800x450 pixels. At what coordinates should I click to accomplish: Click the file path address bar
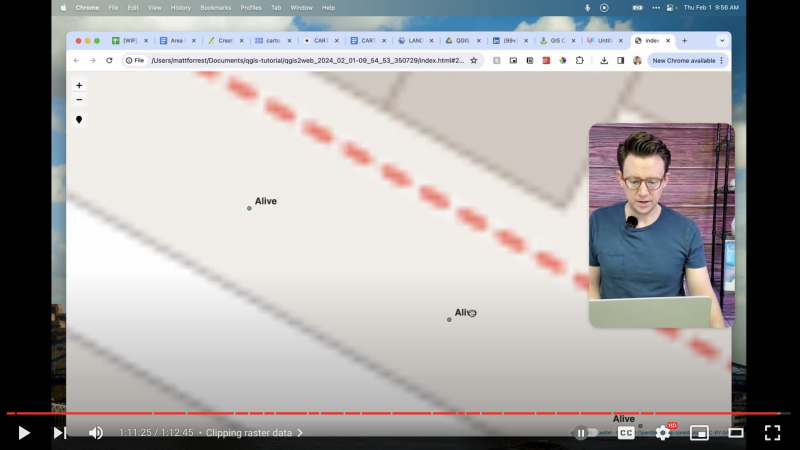300,60
